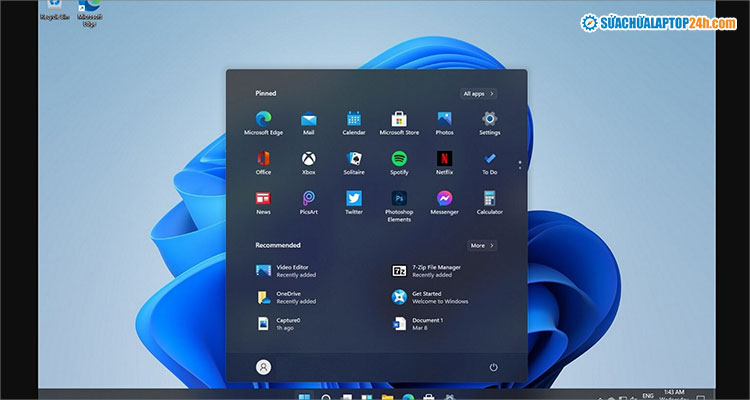Image resolution: width=750 pixels, height=400 pixels.
Task: Click the ENG language indicator
Action: coord(648,396)
